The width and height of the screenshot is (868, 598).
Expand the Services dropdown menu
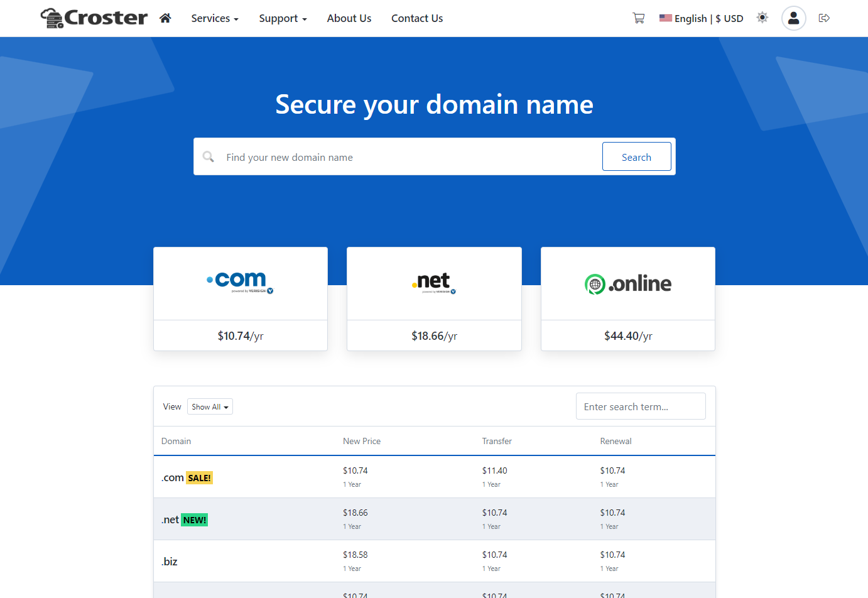click(215, 18)
